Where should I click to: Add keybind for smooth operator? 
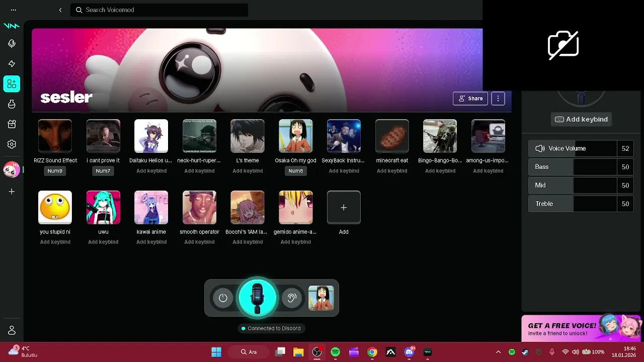pos(199,242)
